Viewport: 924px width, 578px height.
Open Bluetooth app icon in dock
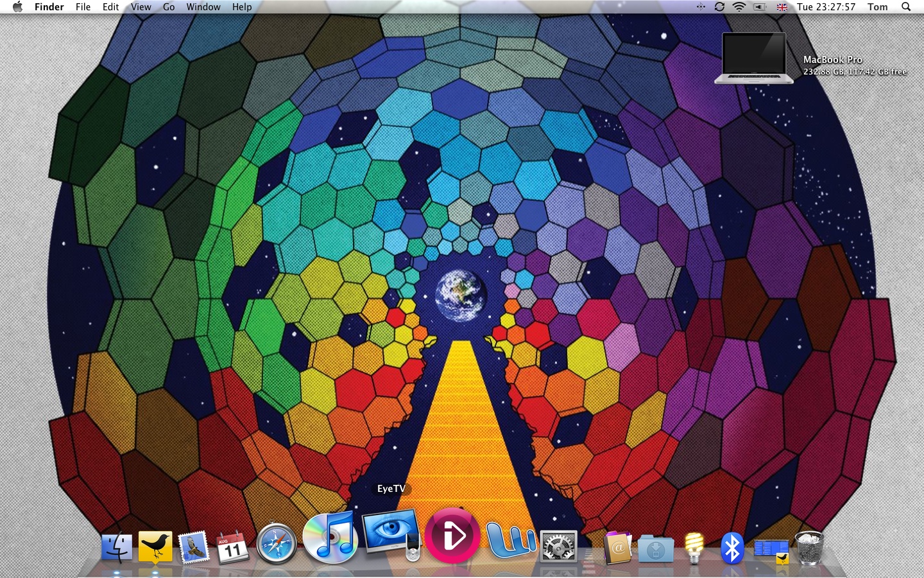(732, 548)
